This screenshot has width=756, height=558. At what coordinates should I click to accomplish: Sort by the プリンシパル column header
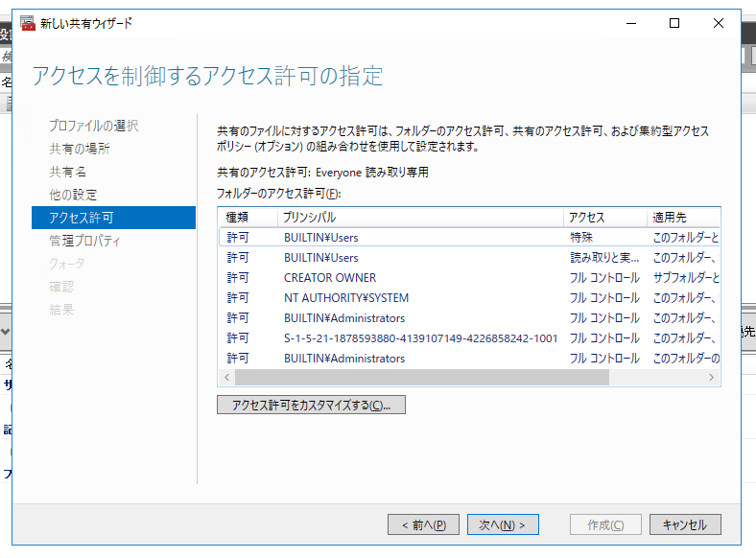pyautogui.click(x=420, y=218)
